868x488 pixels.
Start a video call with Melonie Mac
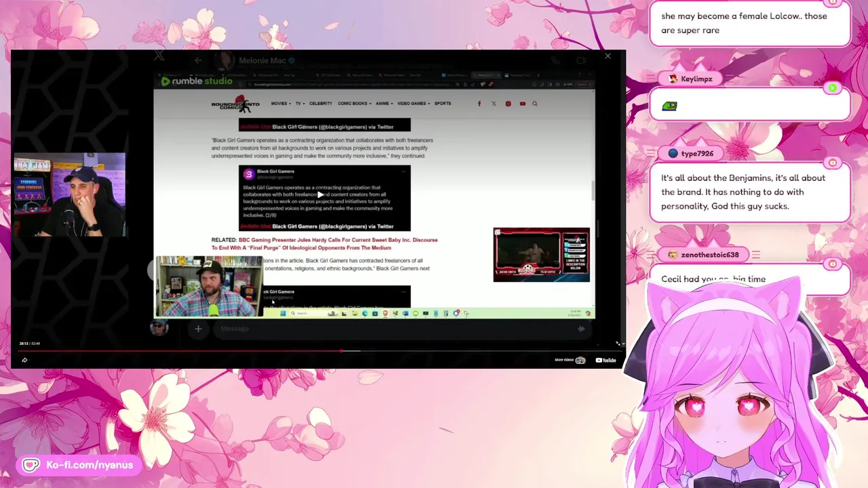581,60
